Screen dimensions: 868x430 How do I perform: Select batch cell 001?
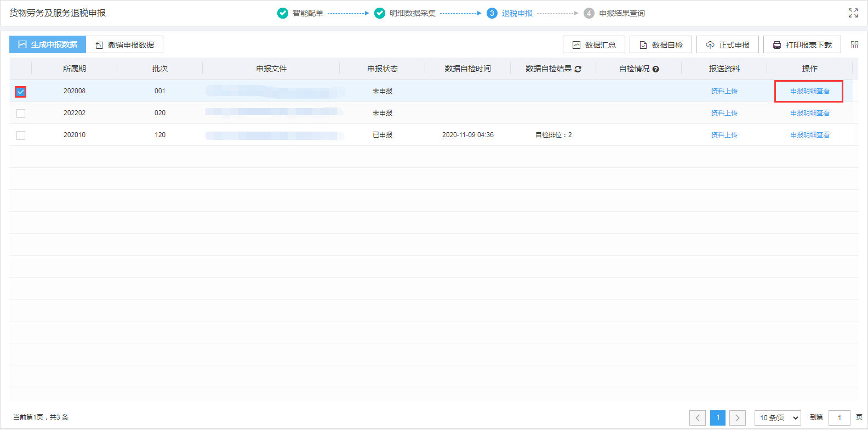[160, 91]
